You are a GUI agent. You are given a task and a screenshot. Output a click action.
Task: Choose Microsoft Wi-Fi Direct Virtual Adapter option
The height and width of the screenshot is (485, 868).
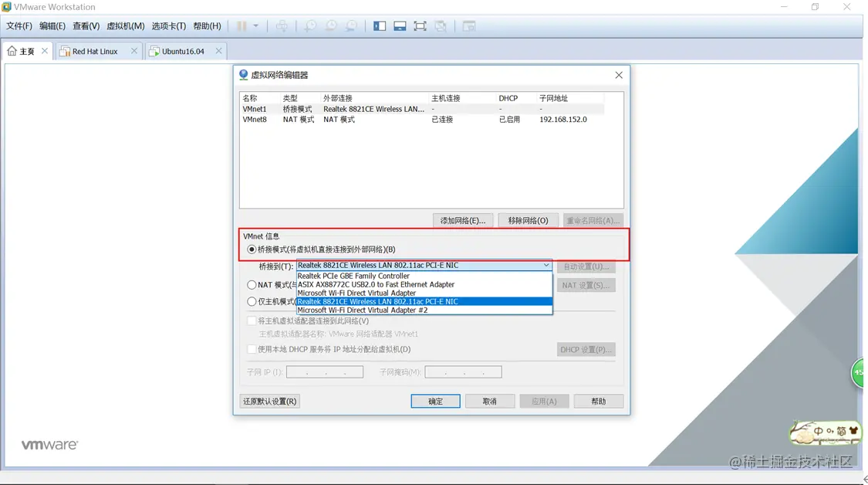coord(424,293)
